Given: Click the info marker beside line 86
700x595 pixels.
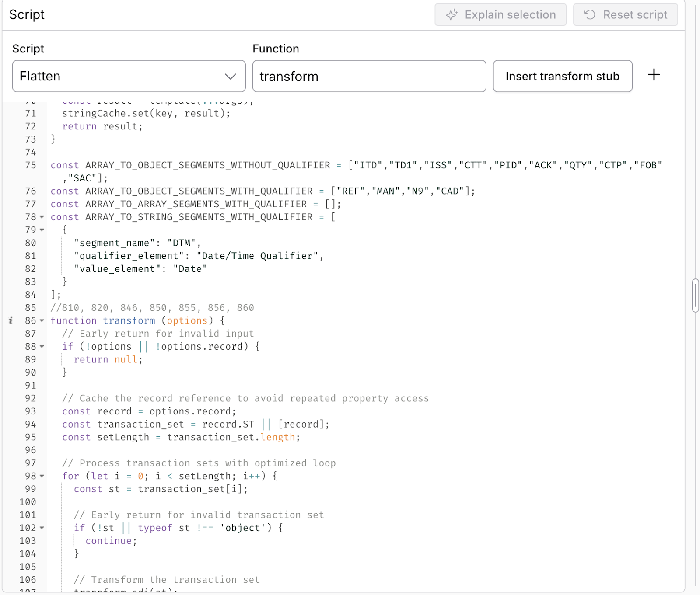Looking at the screenshot, I should pyautogui.click(x=10, y=320).
